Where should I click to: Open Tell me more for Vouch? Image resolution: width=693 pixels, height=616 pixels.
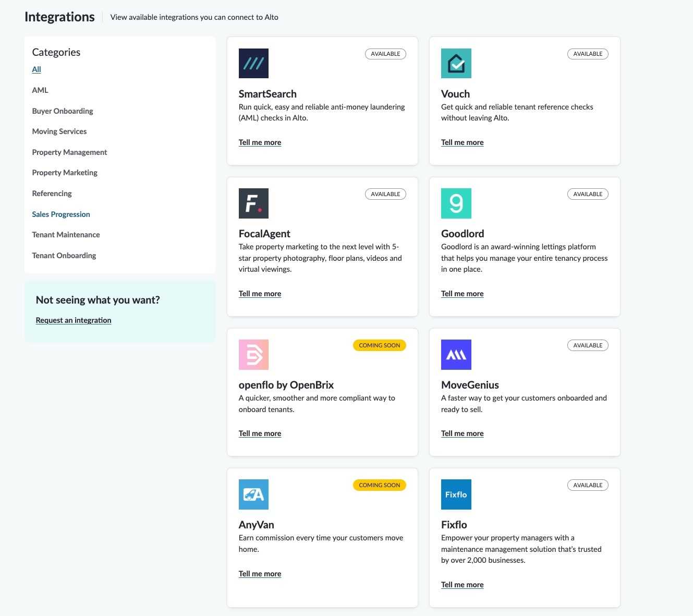point(463,142)
